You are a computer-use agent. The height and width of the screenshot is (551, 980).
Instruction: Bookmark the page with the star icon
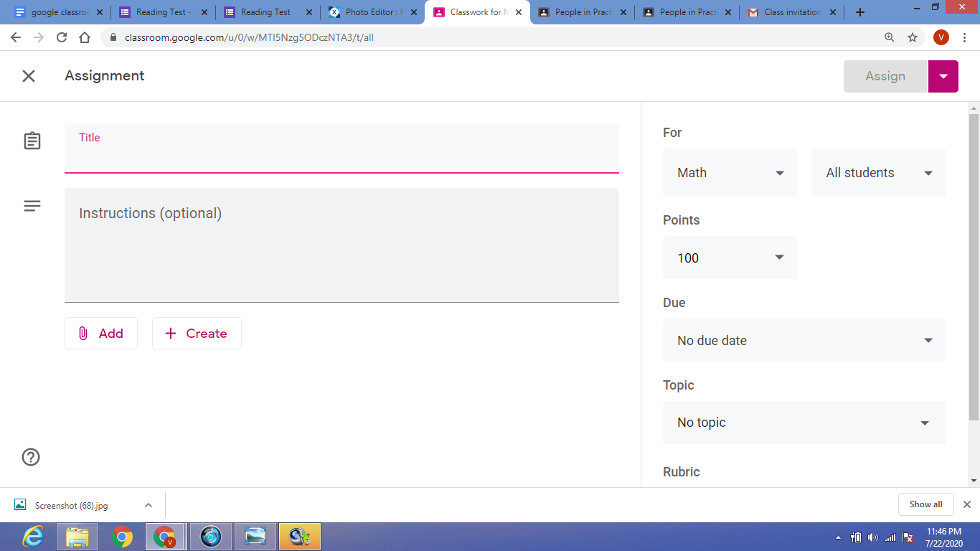(x=913, y=37)
